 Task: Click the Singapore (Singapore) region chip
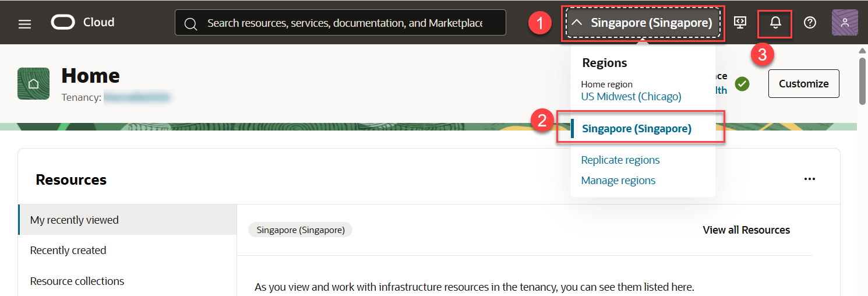click(301, 230)
